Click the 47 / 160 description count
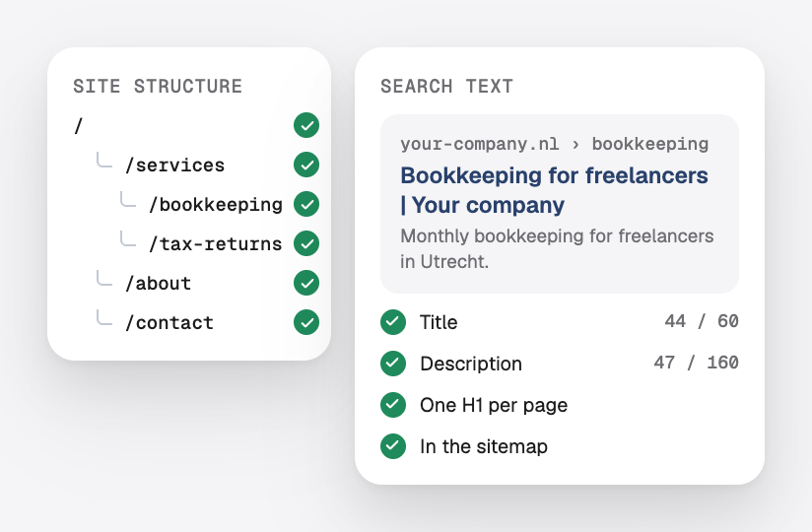This screenshot has width=812, height=532. coord(696,363)
